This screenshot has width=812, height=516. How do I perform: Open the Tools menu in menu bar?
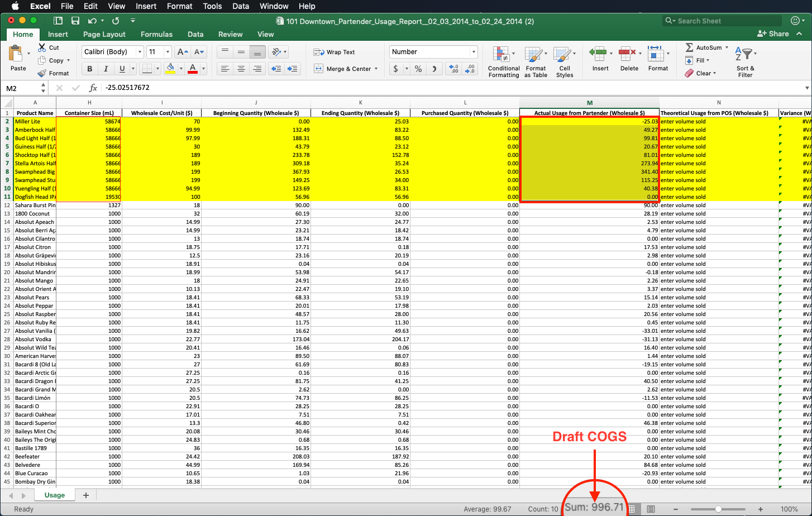pos(212,6)
